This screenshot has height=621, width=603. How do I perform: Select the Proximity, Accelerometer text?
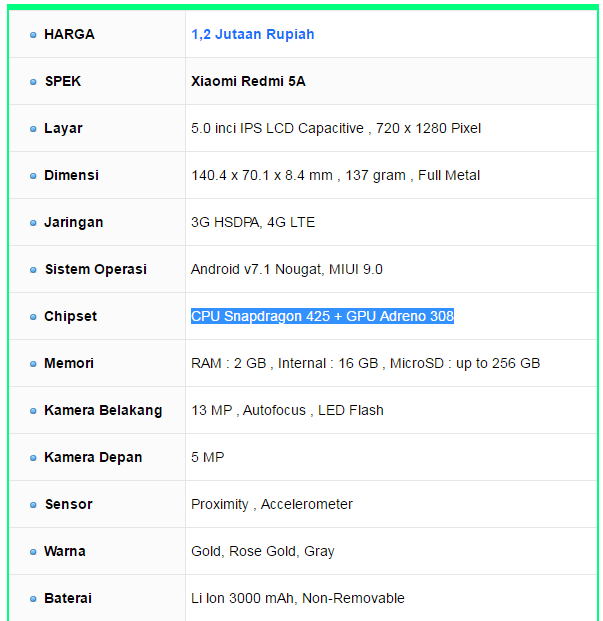pyautogui.click(x=272, y=504)
